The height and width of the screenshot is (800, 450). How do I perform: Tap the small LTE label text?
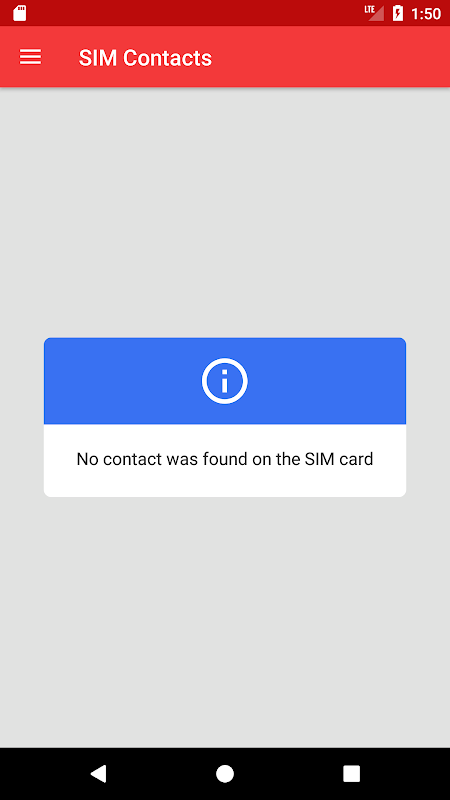[x=369, y=9]
